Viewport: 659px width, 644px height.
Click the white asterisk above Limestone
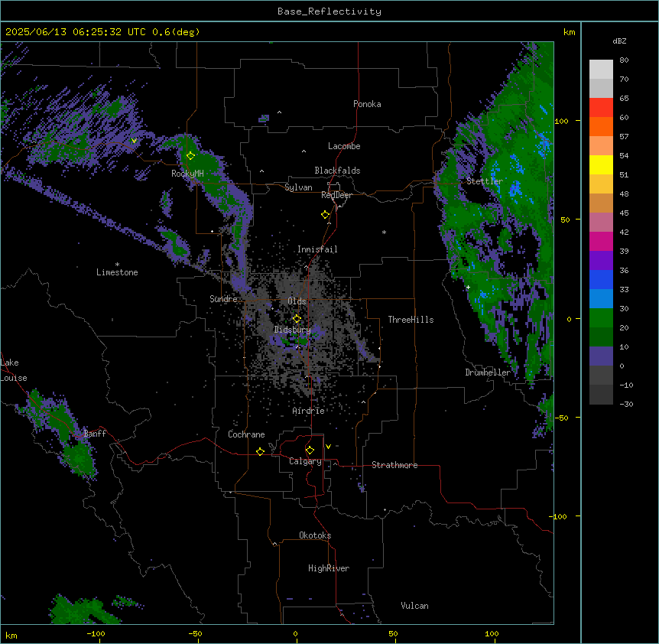117,265
